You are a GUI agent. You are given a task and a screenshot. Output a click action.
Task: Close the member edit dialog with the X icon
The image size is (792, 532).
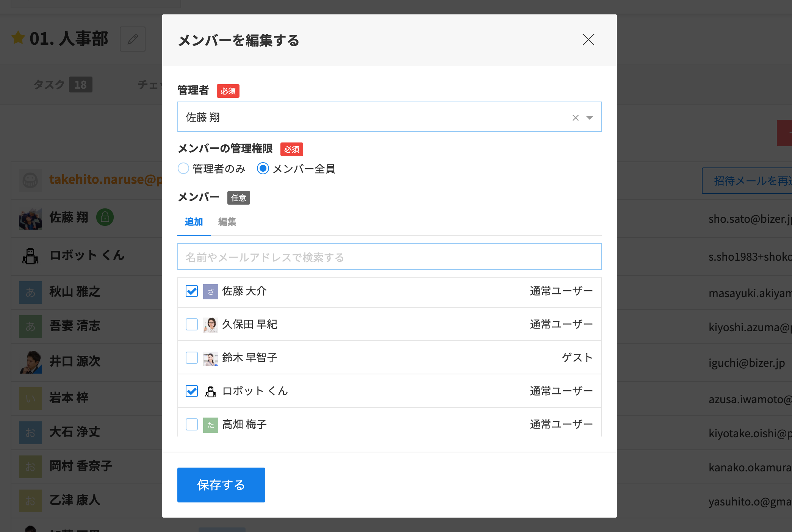(x=588, y=39)
